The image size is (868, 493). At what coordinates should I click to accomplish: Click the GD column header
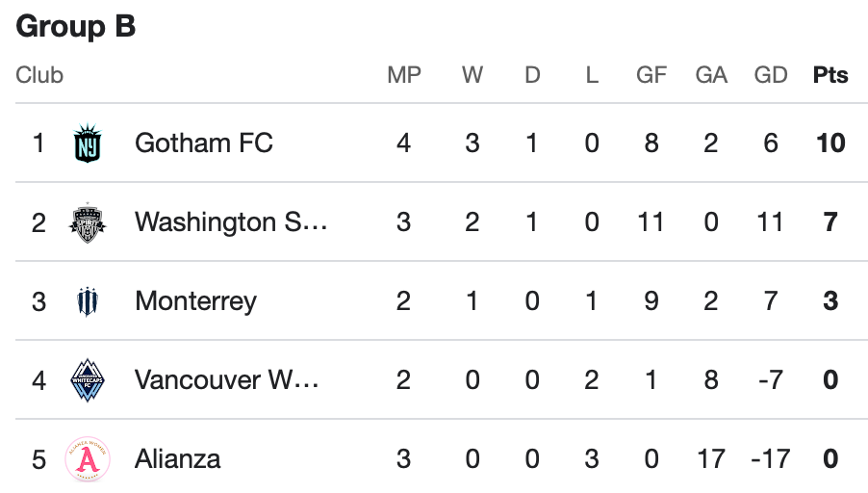click(x=771, y=75)
